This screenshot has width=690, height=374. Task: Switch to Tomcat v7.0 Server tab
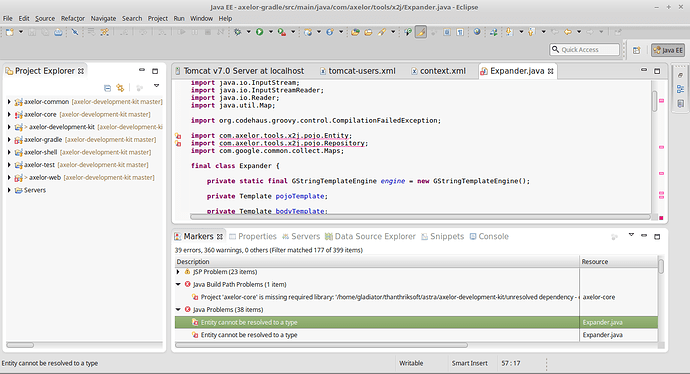pyautogui.click(x=239, y=71)
